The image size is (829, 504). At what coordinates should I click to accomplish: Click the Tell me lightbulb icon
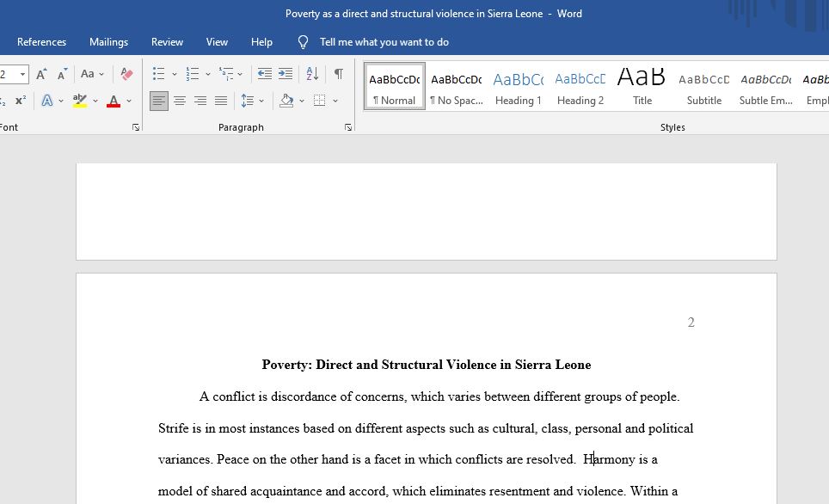(x=303, y=42)
